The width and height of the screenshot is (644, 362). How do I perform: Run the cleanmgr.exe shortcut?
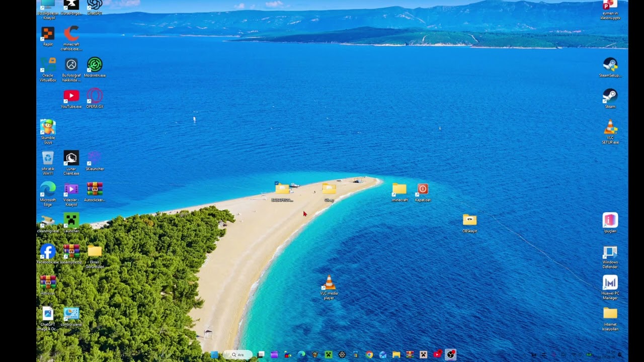48,223
